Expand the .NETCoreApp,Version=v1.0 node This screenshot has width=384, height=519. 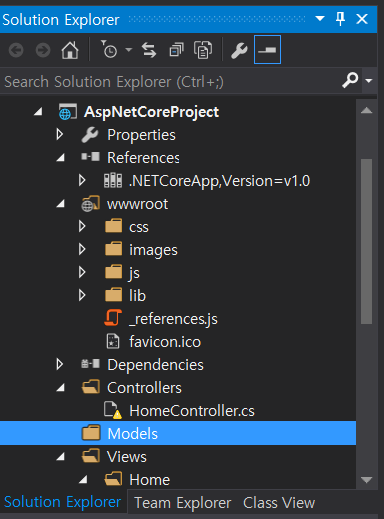tap(82, 180)
